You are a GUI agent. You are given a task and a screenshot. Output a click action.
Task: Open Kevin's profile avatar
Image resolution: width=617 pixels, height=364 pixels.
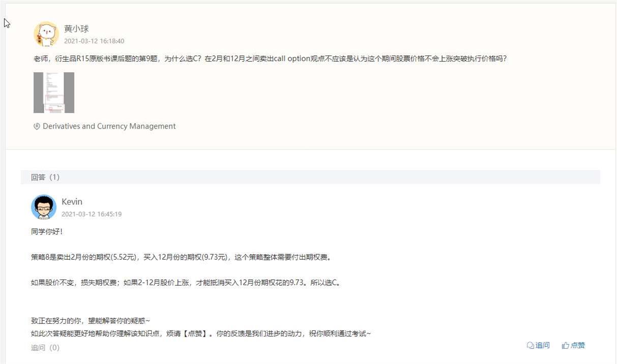coord(44,207)
